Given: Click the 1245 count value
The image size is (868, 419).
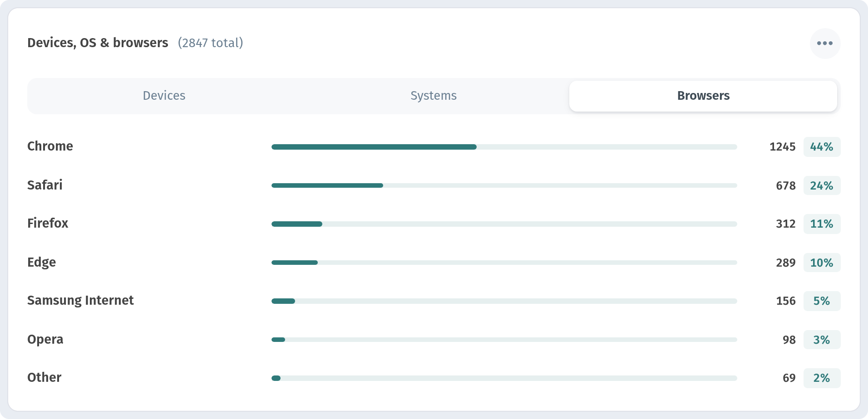Looking at the screenshot, I should point(783,147).
